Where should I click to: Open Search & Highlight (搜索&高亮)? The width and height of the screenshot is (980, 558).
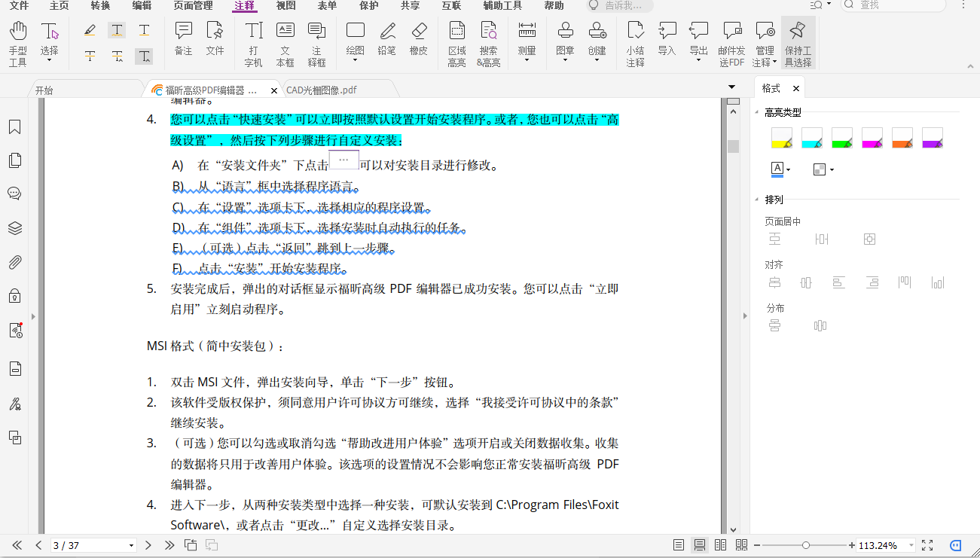click(488, 44)
